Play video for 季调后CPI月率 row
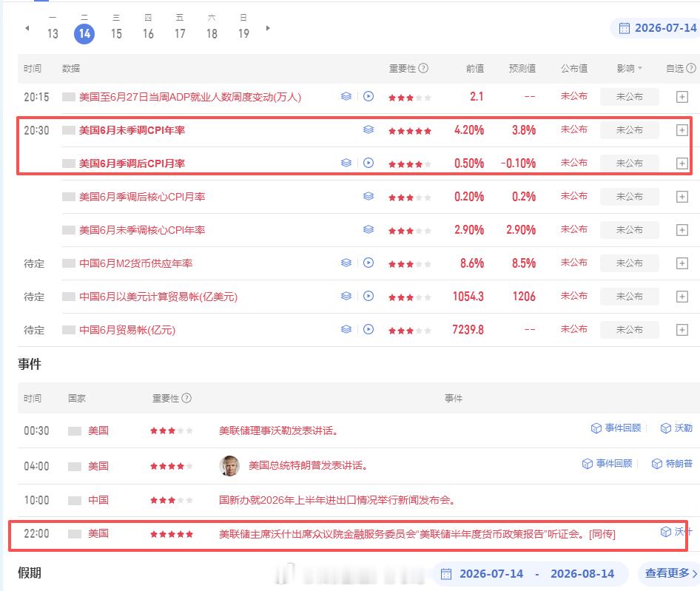This screenshot has width=700, height=591. click(x=368, y=163)
